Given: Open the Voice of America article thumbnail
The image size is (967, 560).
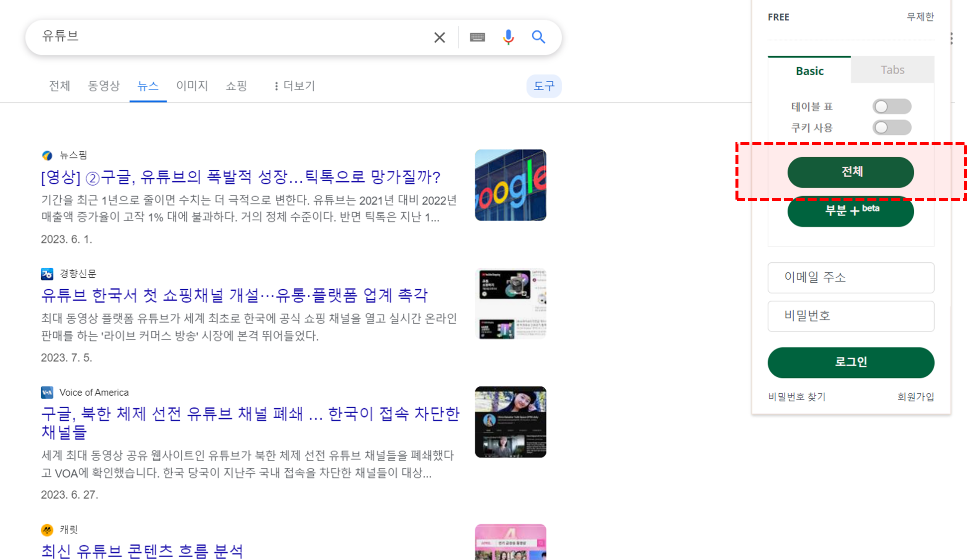Looking at the screenshot, I should tap(510, 422).
